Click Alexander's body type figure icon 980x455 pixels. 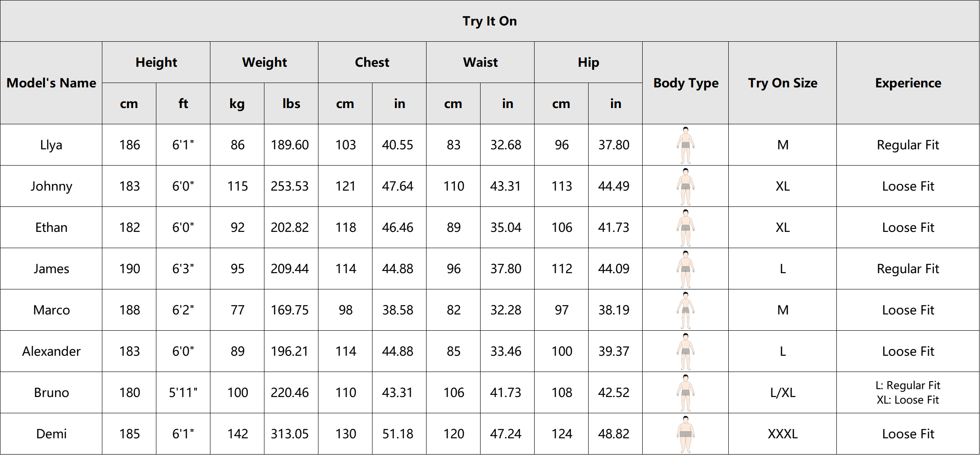point(685,351)
